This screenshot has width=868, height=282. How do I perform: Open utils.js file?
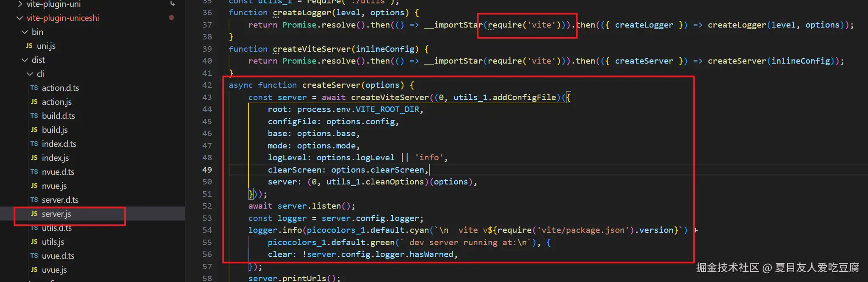pyautogui.click(x=53, y=242)
